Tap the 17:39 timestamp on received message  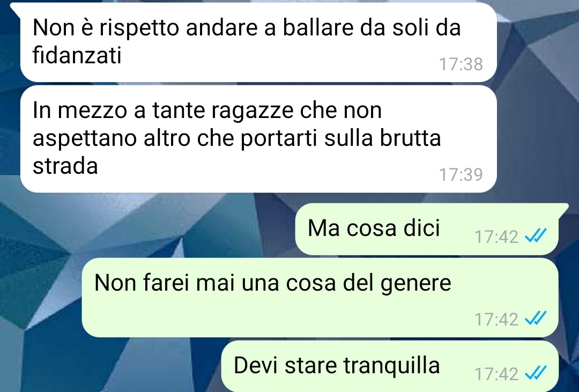pyautogui.click(x=461, y=174)
